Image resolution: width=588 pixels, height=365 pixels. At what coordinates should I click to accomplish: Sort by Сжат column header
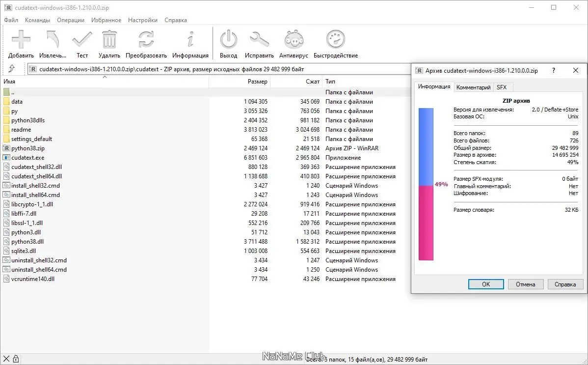click(296, 82)
